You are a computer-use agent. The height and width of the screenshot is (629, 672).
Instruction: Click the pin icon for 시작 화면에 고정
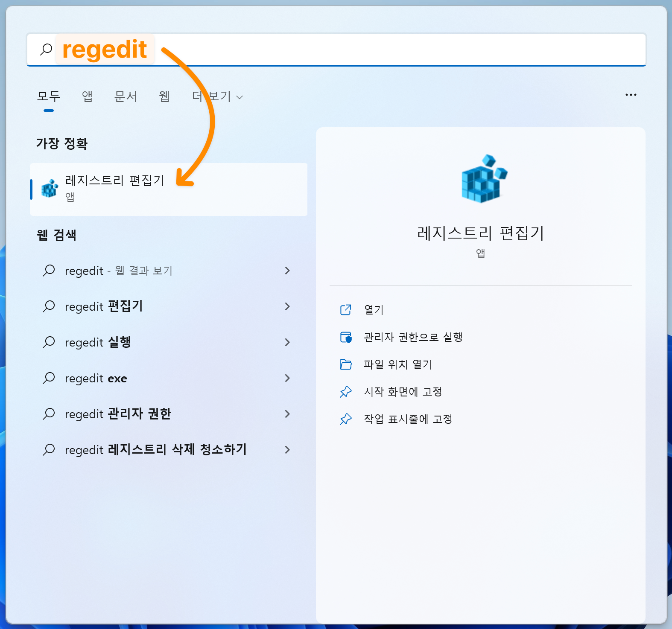click(346, 392)
